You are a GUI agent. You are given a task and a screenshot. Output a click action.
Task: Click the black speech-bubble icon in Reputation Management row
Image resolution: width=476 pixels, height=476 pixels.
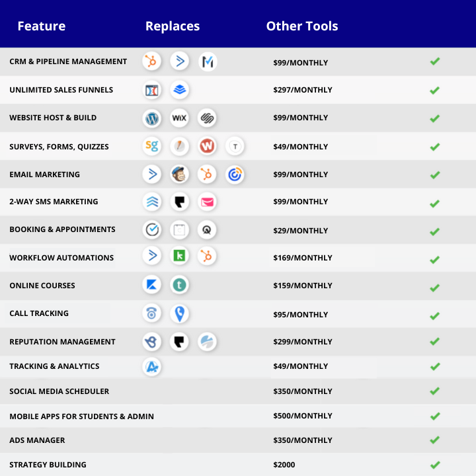tap(179, 342)
